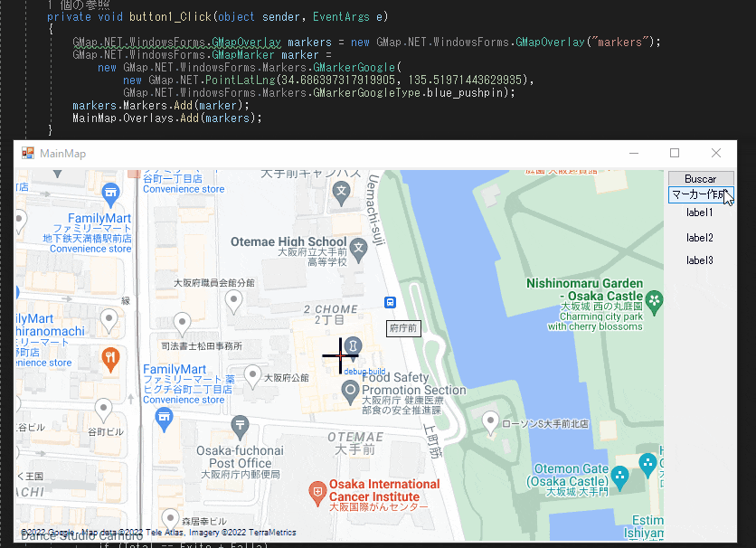Minimize the MainMap window
Image resolution: width=756 pixels, height=548 pixels.
(634, 153)
